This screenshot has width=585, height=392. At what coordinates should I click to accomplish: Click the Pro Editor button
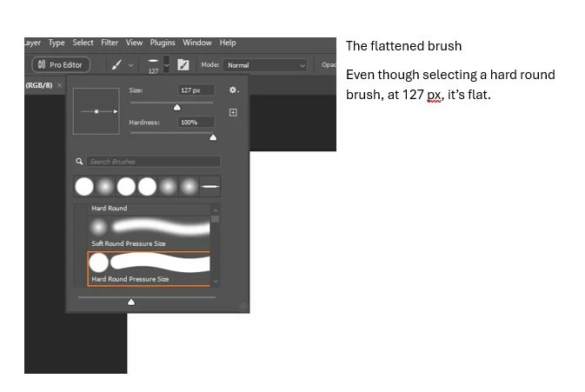tap(61, 65)
